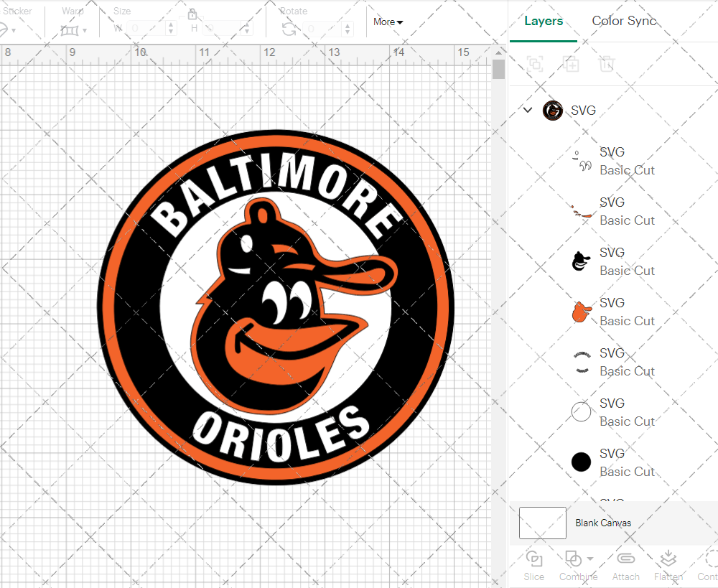Screen dimensions: 718x588
Task: Open the Warp dropdown
Action: click(74, 30)
